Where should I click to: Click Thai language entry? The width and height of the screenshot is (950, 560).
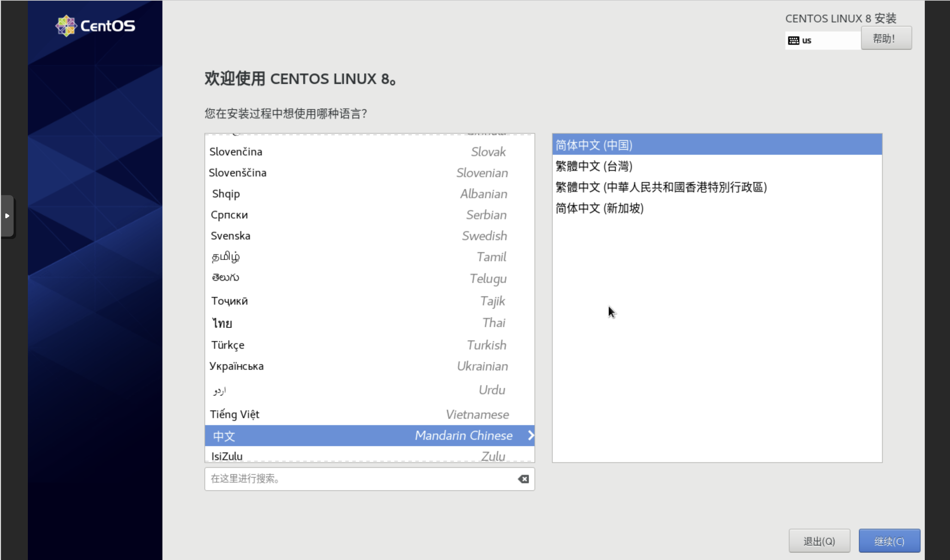[x=370, y=323]
